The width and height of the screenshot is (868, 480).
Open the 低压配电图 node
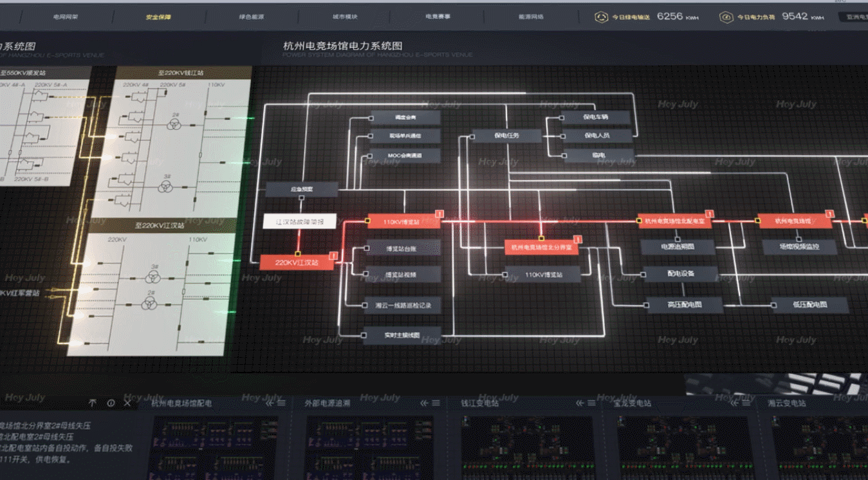[x=810, y=305]
